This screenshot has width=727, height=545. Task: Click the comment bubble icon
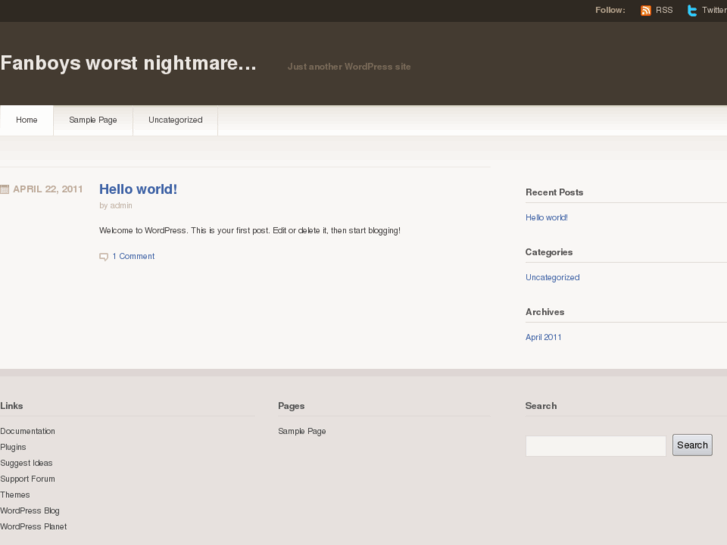click(x=104, y=256)
